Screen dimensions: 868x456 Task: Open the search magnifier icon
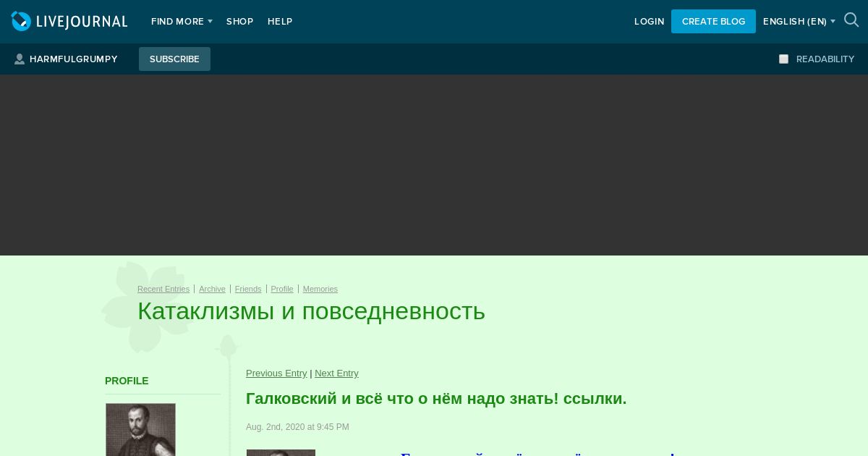[x=851, y=20]
